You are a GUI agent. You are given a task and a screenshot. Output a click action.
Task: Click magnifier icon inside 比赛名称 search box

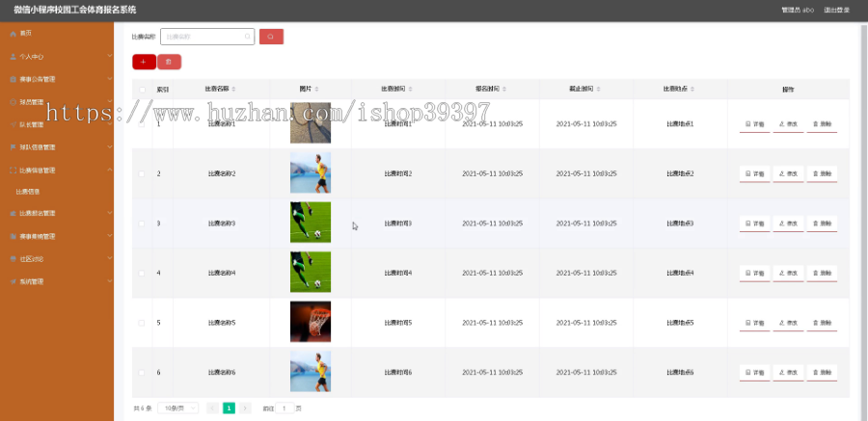tap(248, 37)
